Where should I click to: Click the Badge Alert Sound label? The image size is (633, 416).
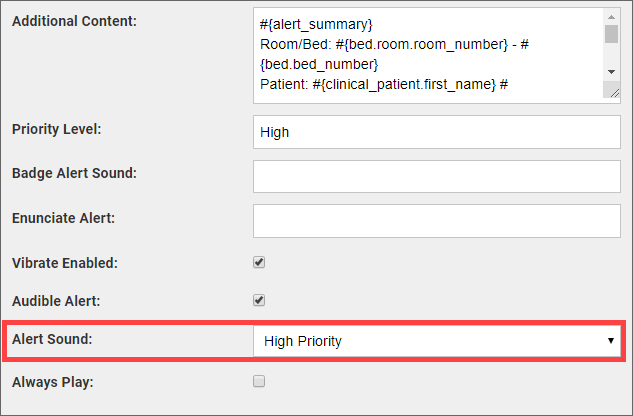(x=74, y=173)
